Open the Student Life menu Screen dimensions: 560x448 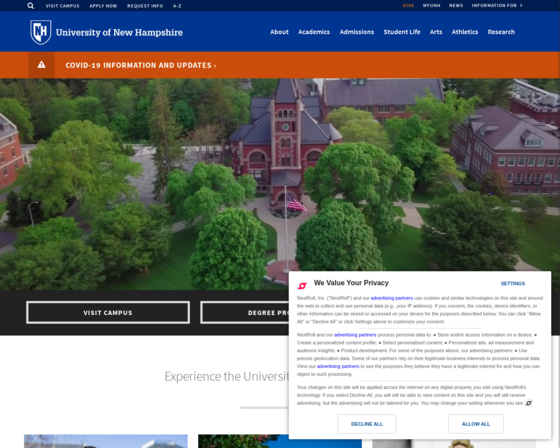coord(402,32)
